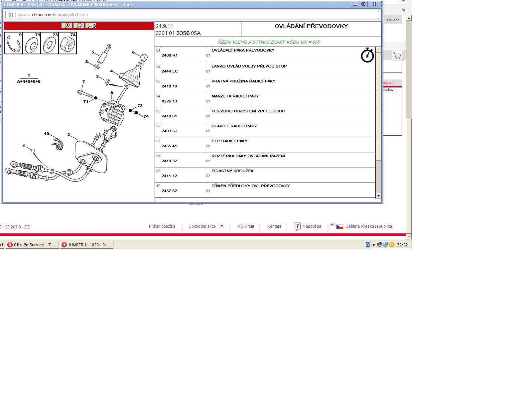Image resolution: width=532 pixels, height=399 pixels.
Task: Click the parts list scrollbar up arrow
Action: pyautogui.click(x=378, y=50)
